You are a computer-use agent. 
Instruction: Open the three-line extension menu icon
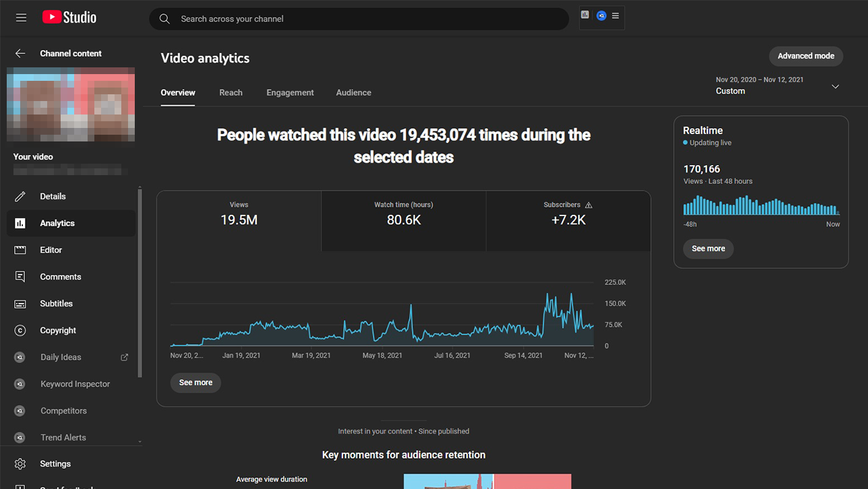tap(615, 15)
